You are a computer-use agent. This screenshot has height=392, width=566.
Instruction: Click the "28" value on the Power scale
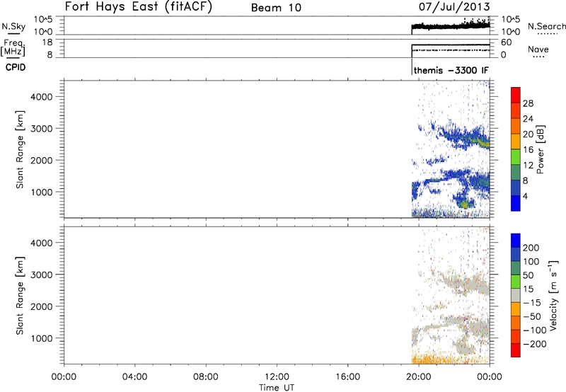coord(528,103)
